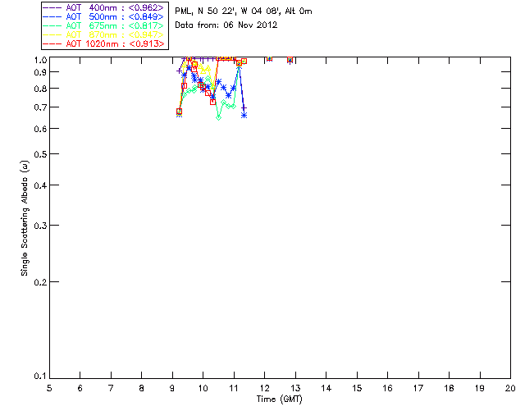The width and height of the screenshot is (525, 420).
Task: Click the 12 hour x-axis tick label
Action: [x=264, y=388]
